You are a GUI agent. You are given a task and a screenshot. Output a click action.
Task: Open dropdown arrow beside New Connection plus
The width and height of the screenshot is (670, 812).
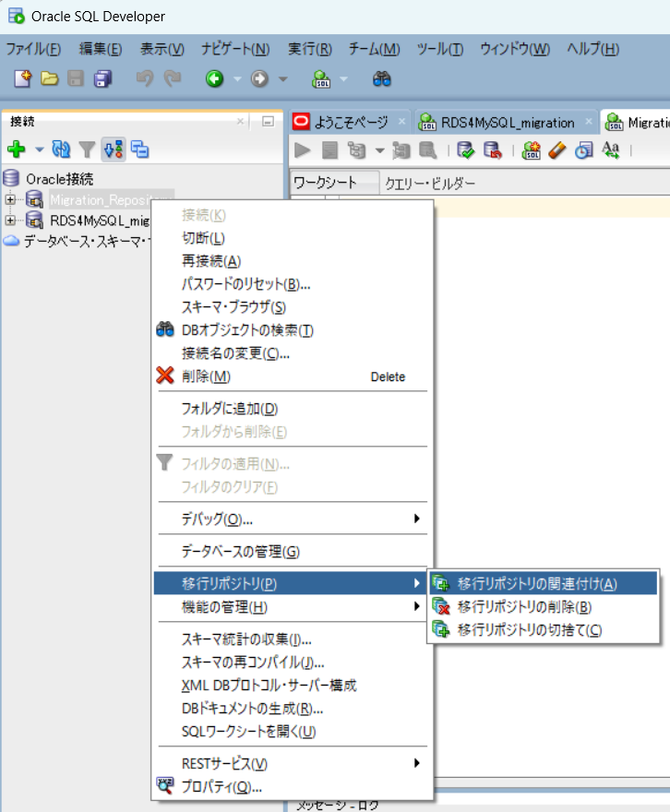click(x=40, y=149)
